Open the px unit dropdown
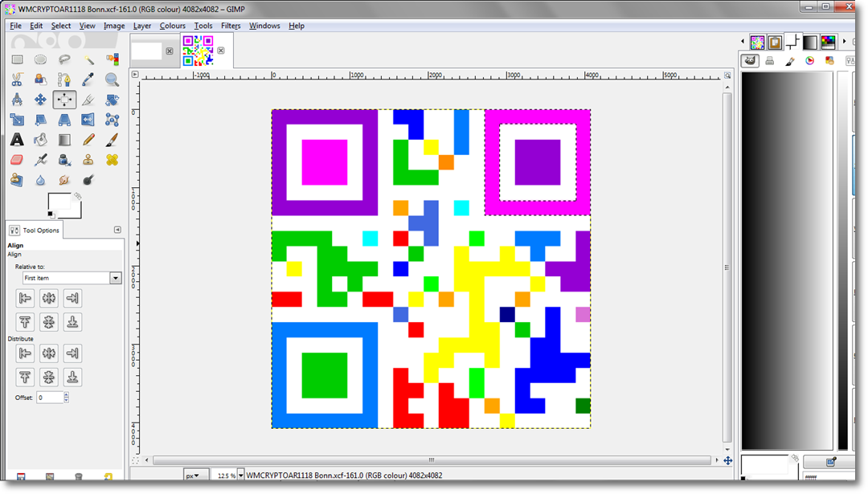868x494 pixels. pos(196,476)
